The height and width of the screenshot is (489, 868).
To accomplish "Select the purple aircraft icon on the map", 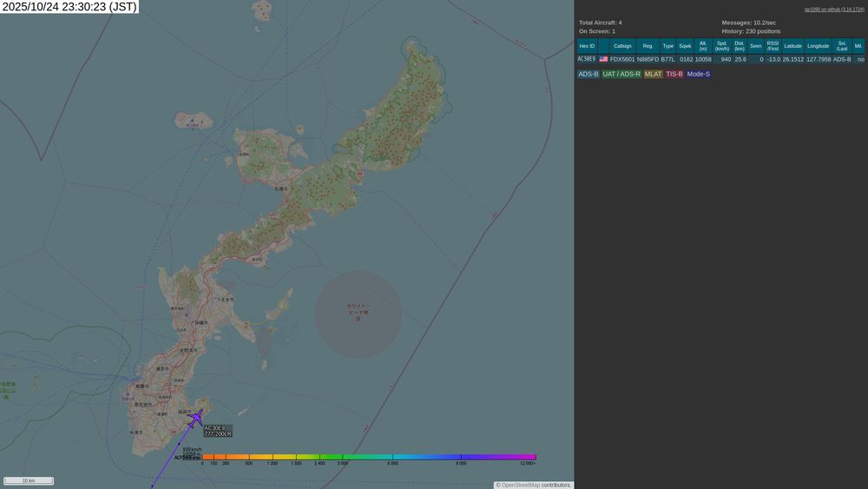I will (x=195, y=417).
